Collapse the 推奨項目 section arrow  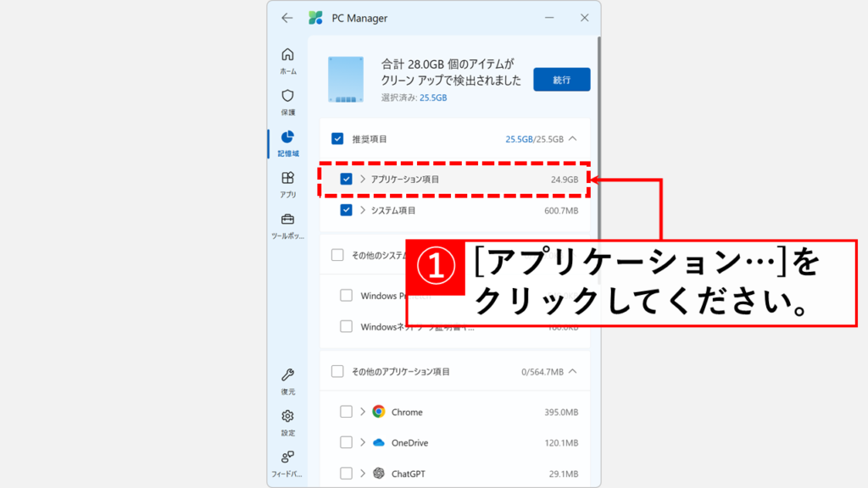572,139
